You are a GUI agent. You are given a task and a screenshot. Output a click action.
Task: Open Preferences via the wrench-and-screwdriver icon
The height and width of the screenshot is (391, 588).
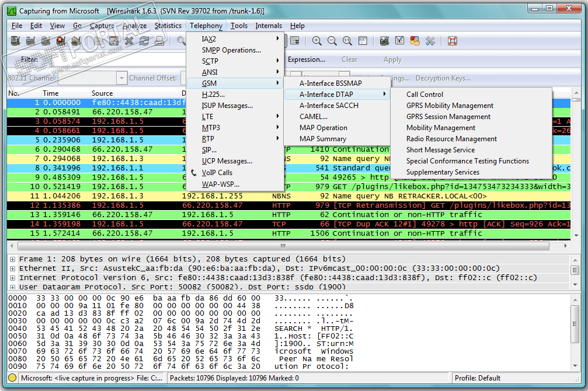[430, 41]
